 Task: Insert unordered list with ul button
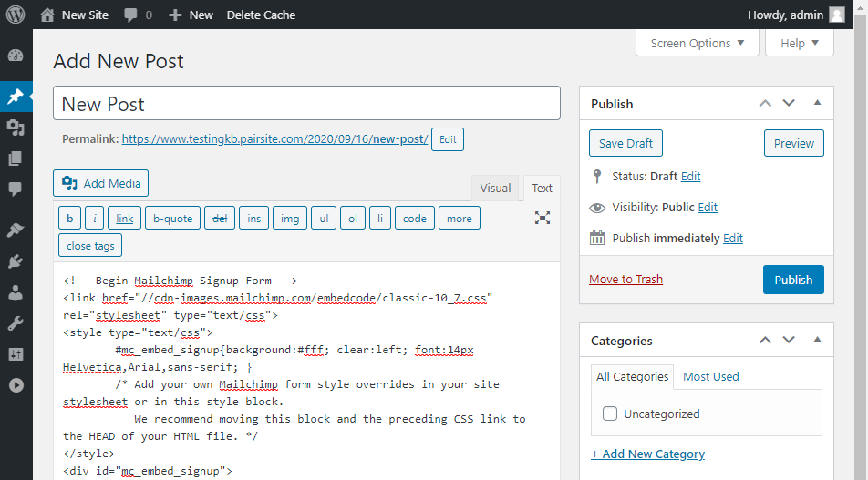pos(324,218)
